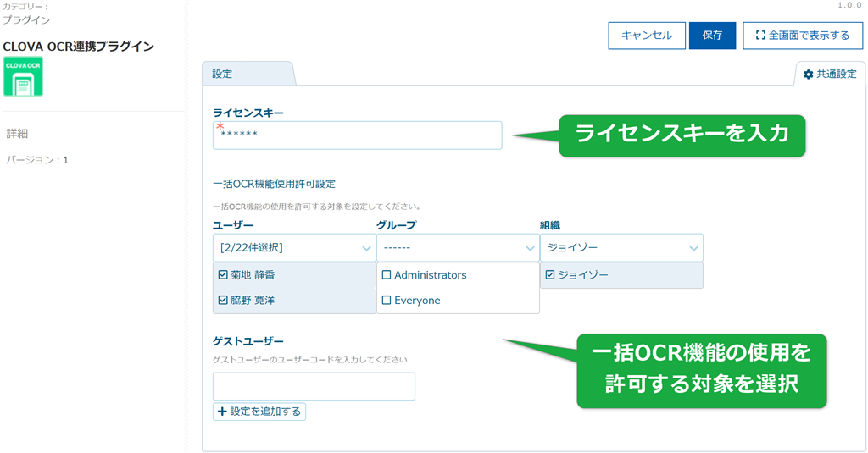
Task: Open the 組織 dropdown showing ジョイゾー
Action: click(x=621, y=248)
